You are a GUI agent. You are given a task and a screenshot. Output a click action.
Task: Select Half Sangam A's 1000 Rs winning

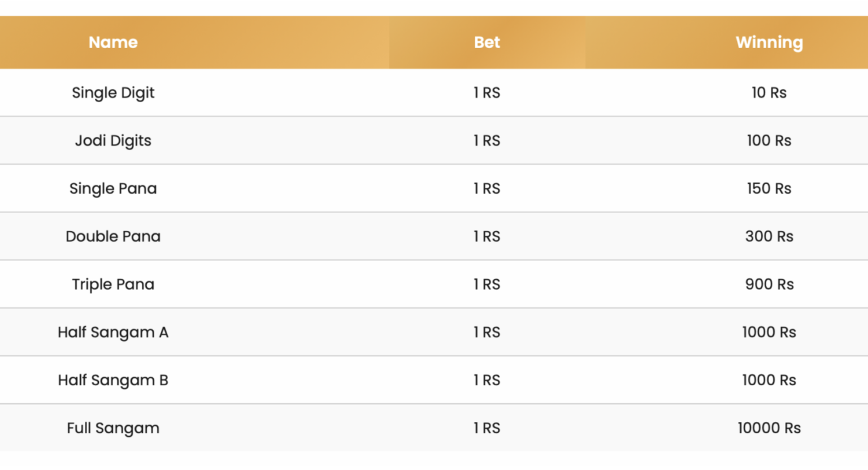click(769, 332)
